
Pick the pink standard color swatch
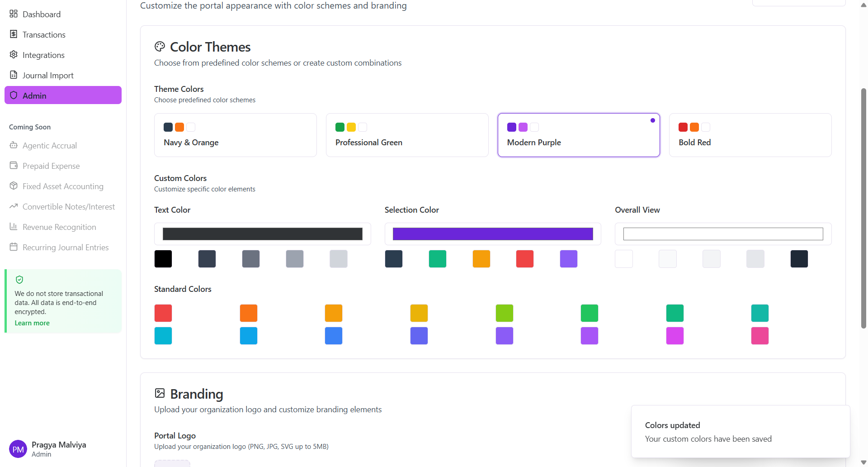pyautogui.click(x=759, y=336)
